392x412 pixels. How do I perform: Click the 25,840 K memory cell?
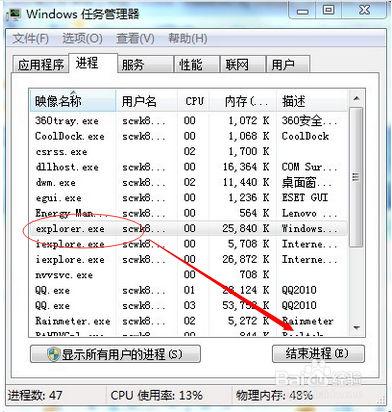pyautogui.click(x=246, y=228)
